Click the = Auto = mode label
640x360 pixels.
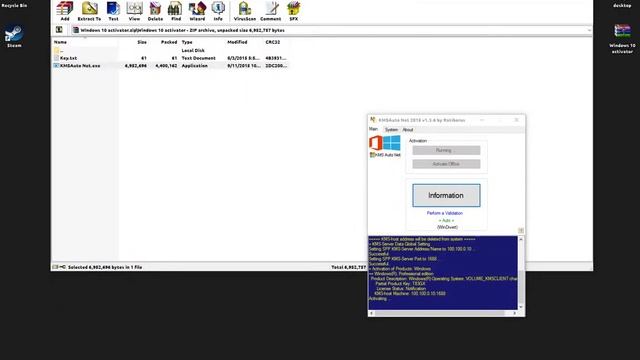[x=446, y=220]
